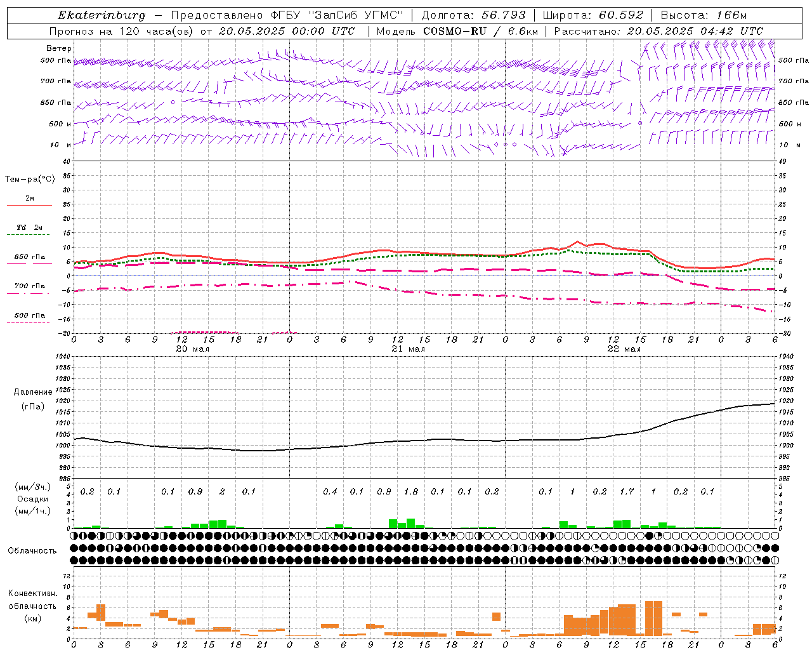
Task: Click the "Высота: 166м" header value
Action: (704, 15)
